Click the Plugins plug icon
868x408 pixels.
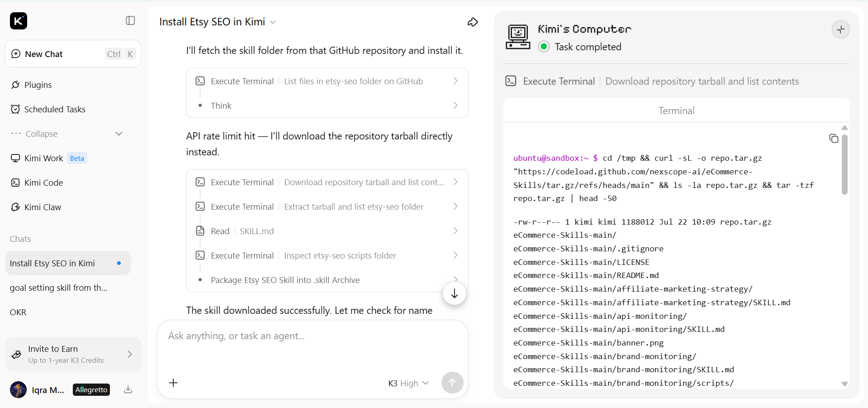15,85
